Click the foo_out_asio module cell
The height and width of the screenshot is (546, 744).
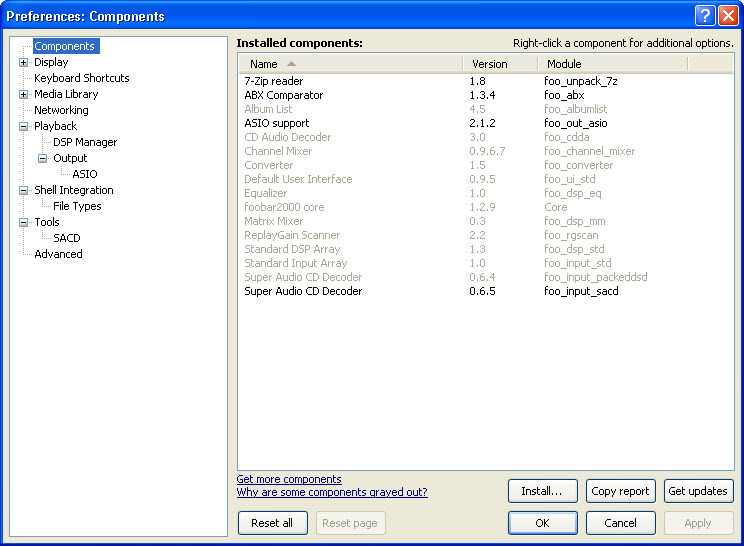tap(576, 123)
